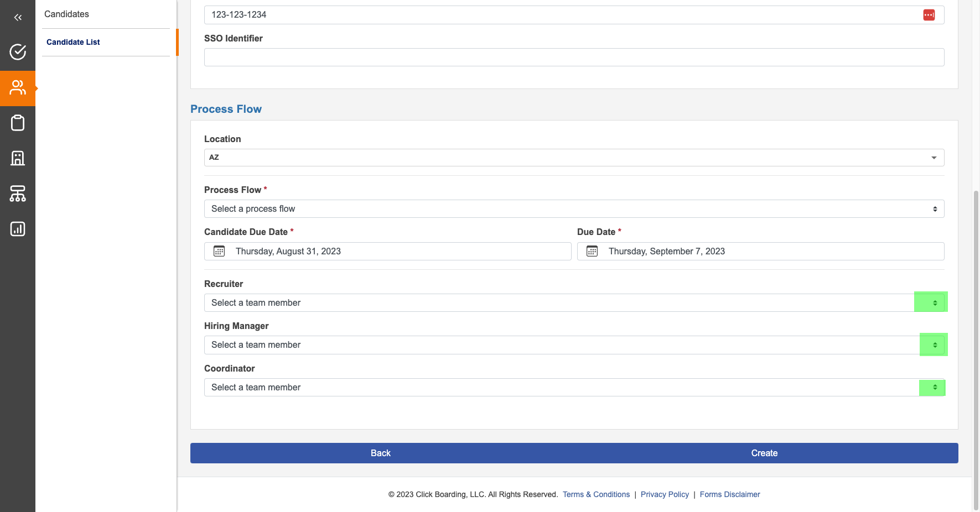Open Candidate Due Date calendar icon
Viewport: 980px width, 512px height.
[219, 252]
